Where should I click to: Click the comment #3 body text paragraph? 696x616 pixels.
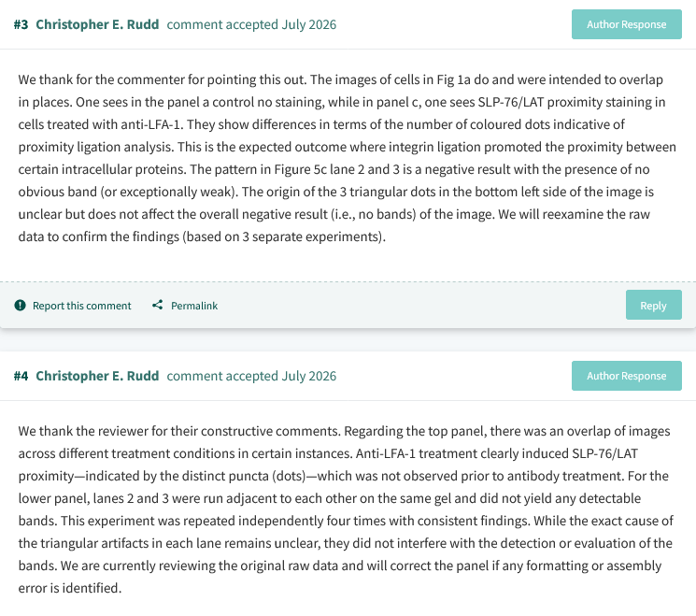tap(348, 158)
